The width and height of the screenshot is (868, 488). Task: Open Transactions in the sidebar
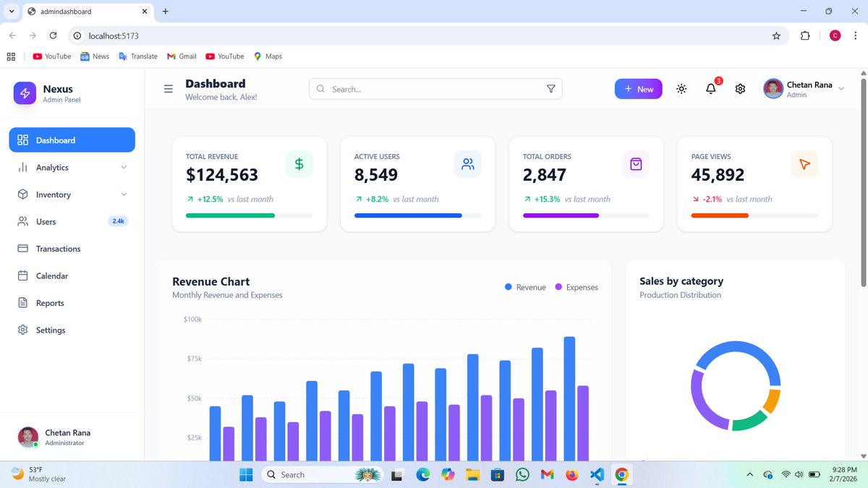tap(72, 249)
